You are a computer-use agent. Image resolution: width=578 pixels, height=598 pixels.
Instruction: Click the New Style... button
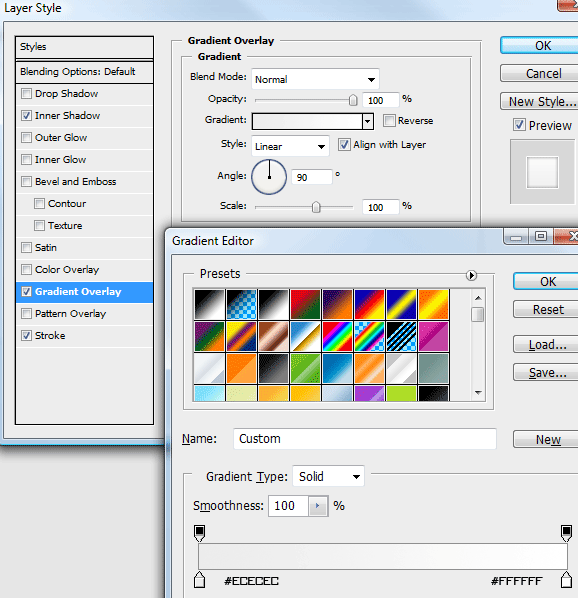pos(541,101)
